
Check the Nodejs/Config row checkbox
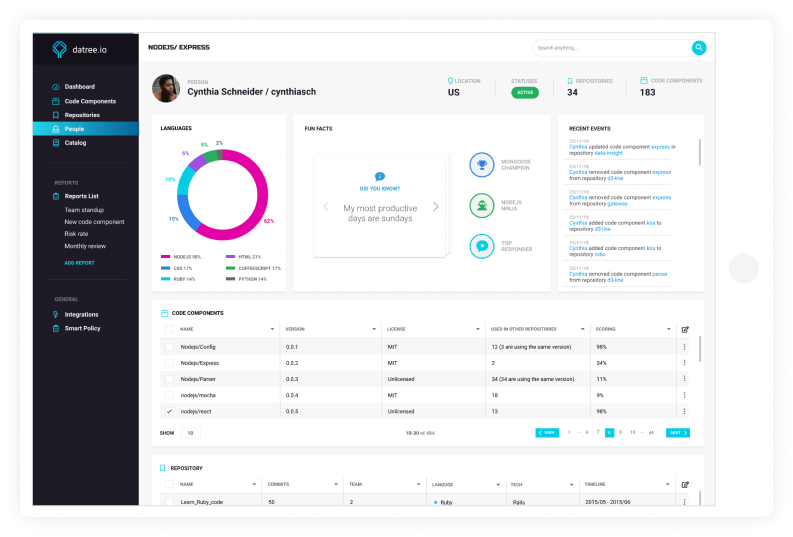click(x=169, y=347)
